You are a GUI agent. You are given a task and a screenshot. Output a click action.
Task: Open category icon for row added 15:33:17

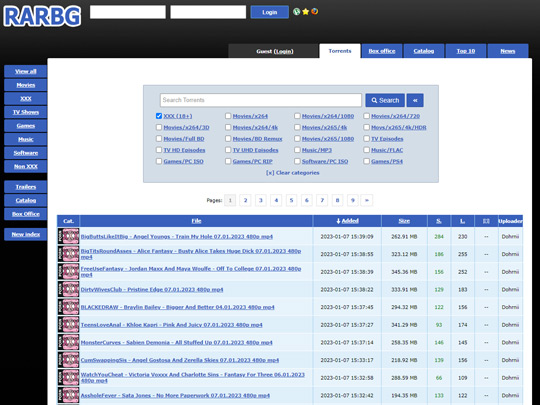pyautogui.click(x=69, y=360)
